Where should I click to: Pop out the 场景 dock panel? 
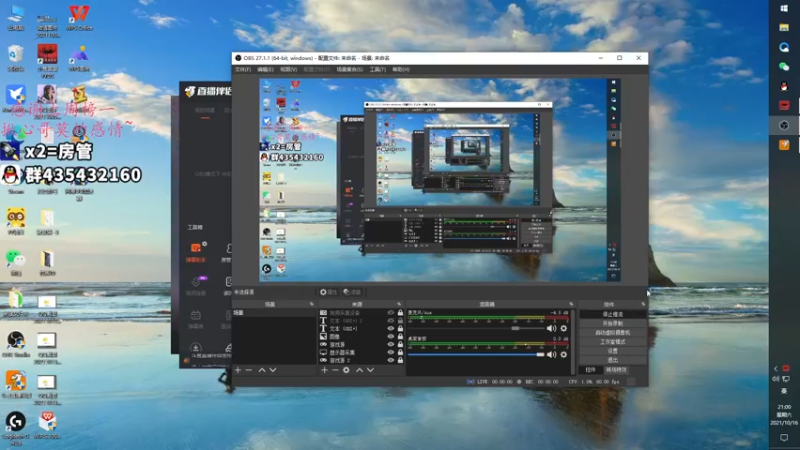pyautogui.click(x=312, y=304)
